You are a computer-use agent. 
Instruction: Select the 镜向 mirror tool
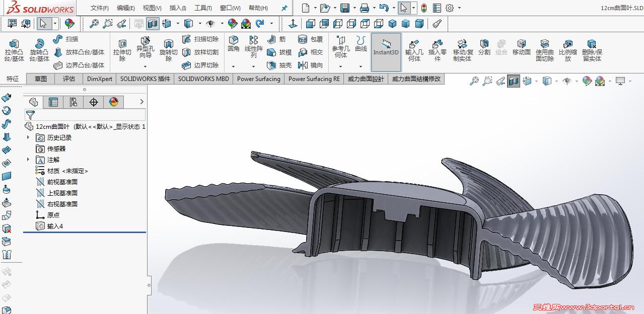(x=310, y=65)
